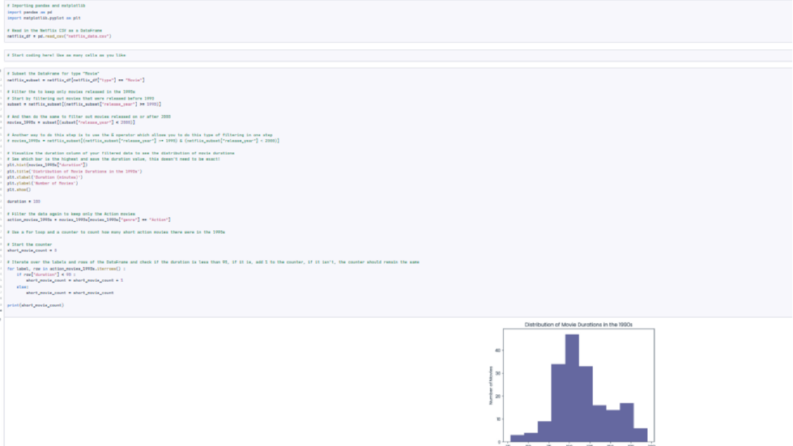Viewport: 793px width, 446px height.
Task: Click the 'keep only the Action movies' comment
Action: [71, 214]
